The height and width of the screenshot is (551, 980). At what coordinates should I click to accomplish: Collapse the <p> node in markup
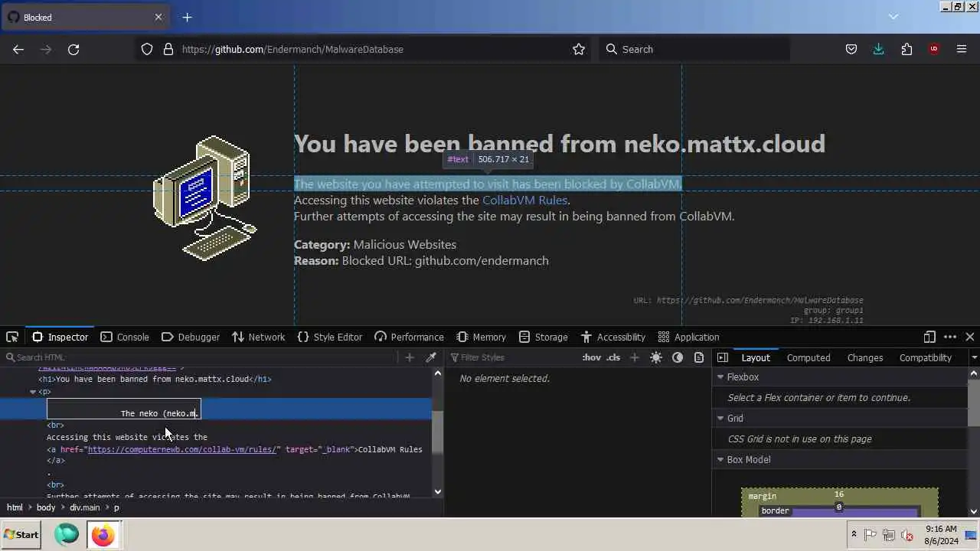click(x=33, y=392)
